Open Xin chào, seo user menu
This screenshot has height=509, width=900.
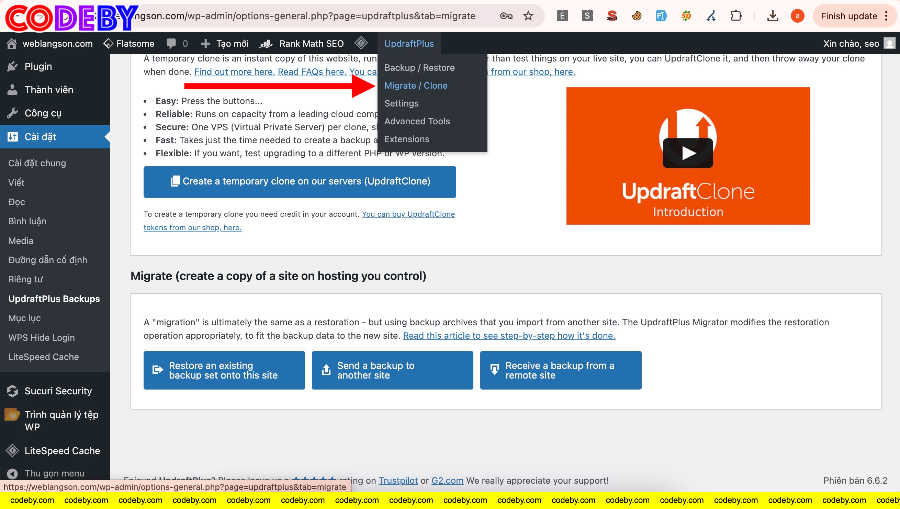coord(859,44)
